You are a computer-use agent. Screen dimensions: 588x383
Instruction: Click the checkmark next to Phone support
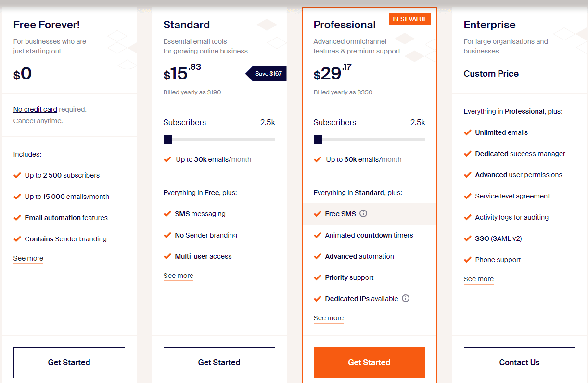(x=468, y=259)
